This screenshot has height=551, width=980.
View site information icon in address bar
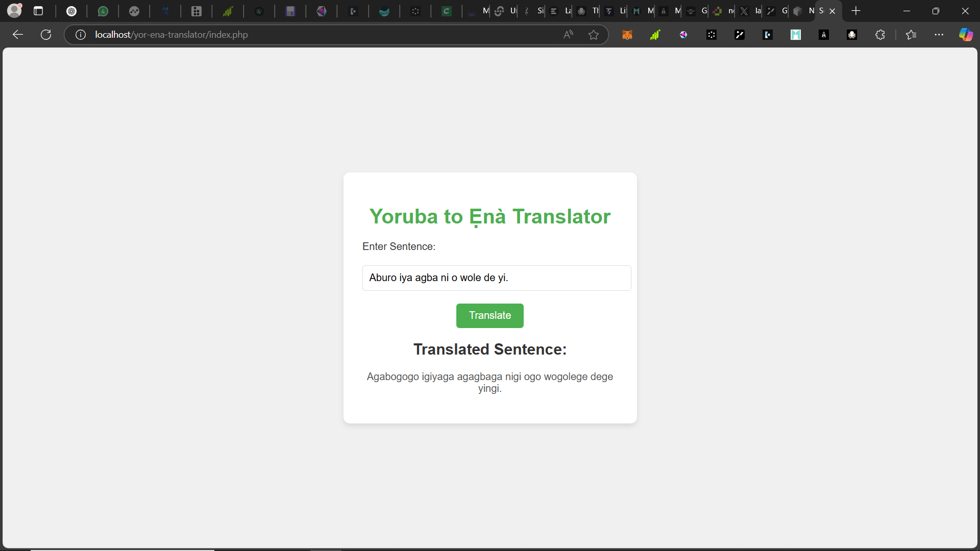[x=81, y=35]
